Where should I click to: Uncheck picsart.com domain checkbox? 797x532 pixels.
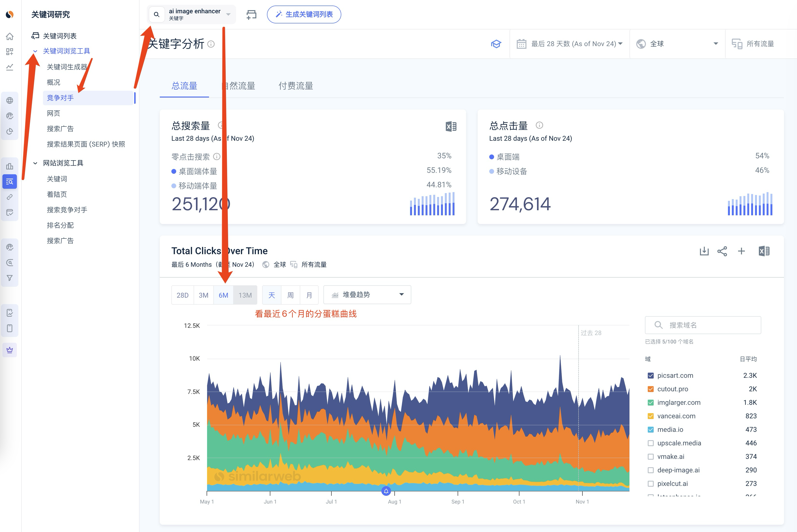tap(650, 376)
